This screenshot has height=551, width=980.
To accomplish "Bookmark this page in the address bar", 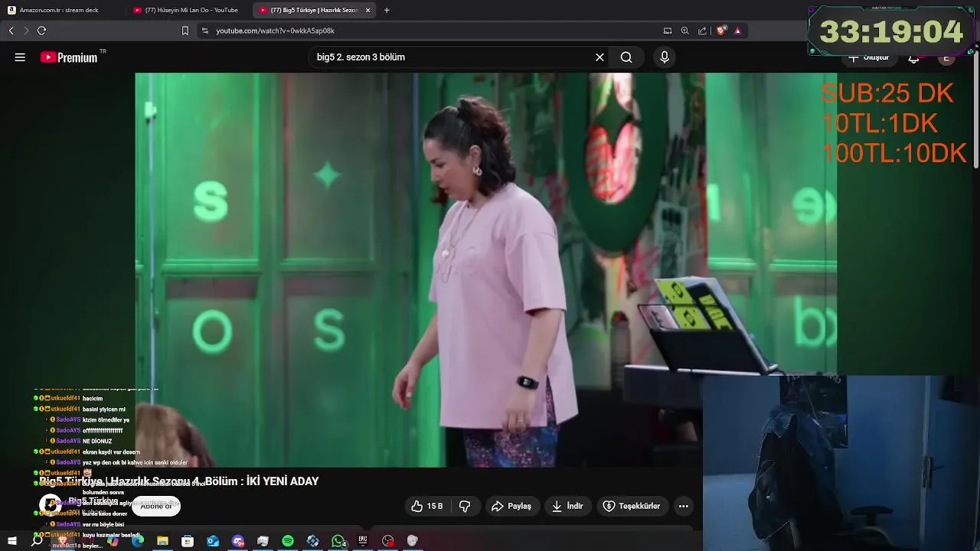I will 185,31.
